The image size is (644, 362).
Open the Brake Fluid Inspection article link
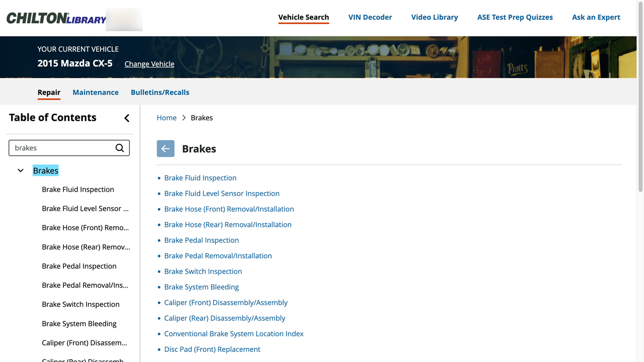(x=200, y=177)
